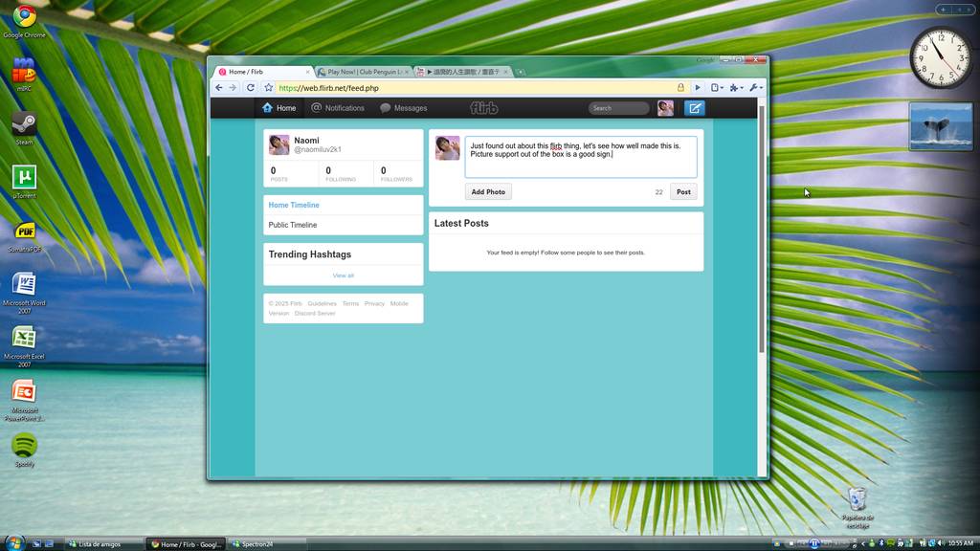The height and width of the screenshot is (551, 980).
Task: Open the Chrome page menu
Action: 717,88
